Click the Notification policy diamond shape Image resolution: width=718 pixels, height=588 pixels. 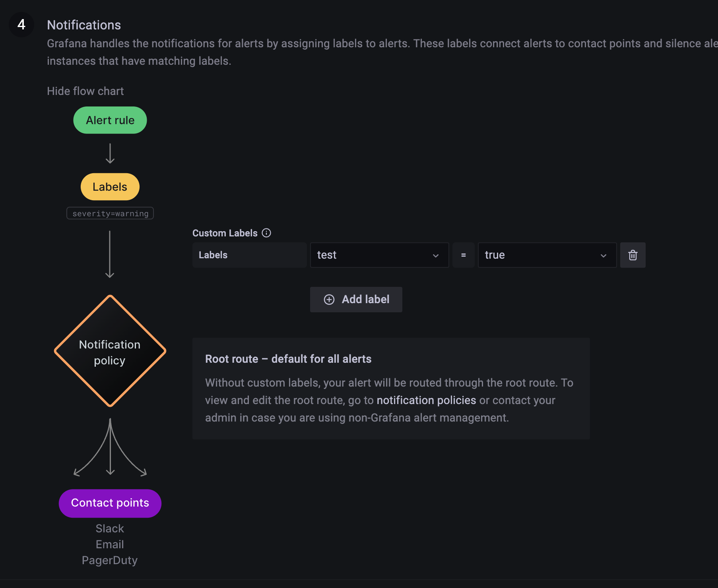tap(110, 351)
